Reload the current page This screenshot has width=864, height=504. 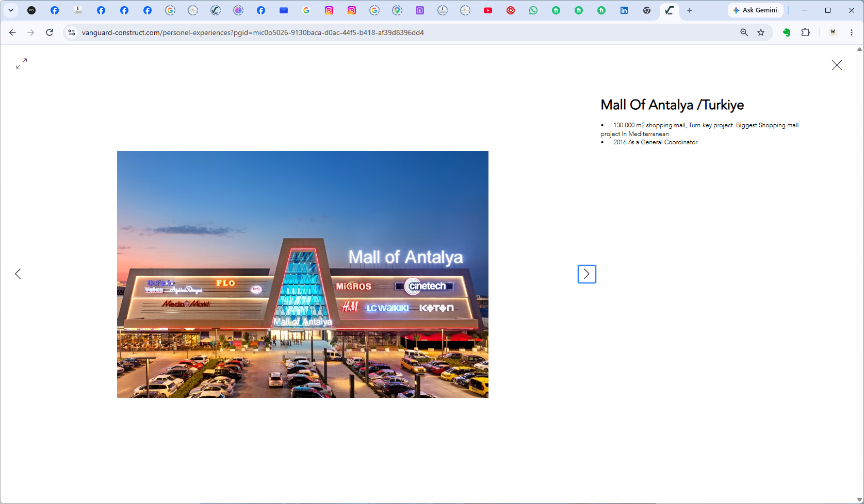[x=50, y=32]
